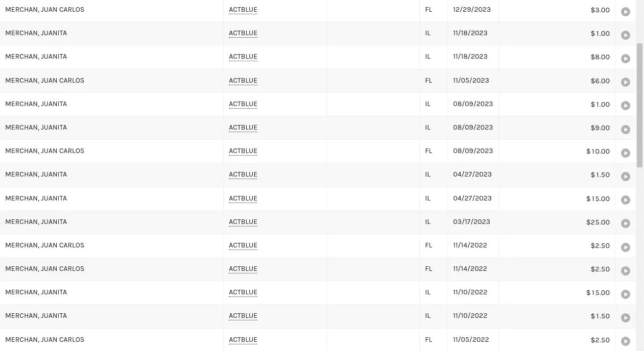The width and height of the screenshot is (644, 351).
Task: Follow ACTBLUE link for $25.00 contribution
Action: point(243,222)
